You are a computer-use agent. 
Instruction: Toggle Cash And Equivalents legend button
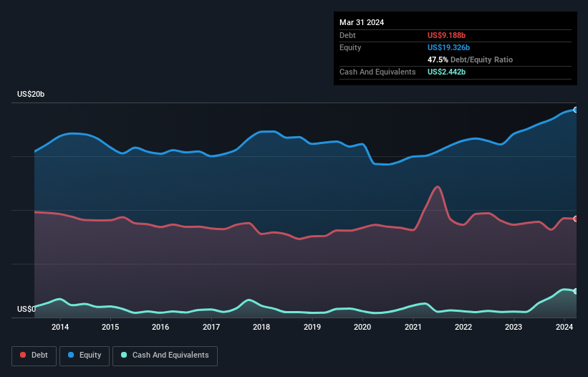point(165,355)
